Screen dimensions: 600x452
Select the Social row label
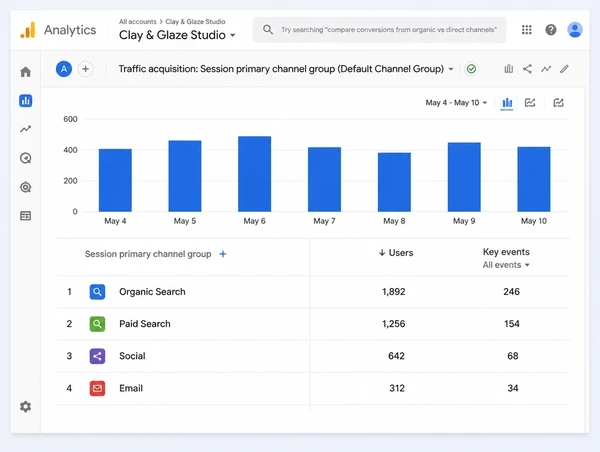132,356
